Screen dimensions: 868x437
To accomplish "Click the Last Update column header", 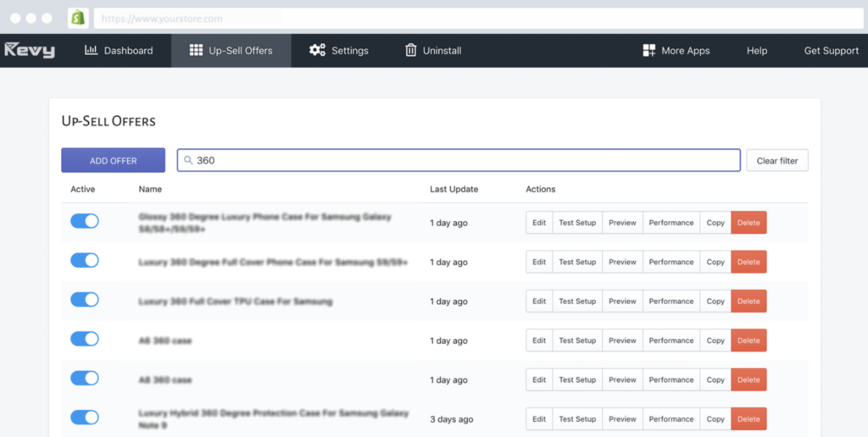I will [x=454, y=189].
